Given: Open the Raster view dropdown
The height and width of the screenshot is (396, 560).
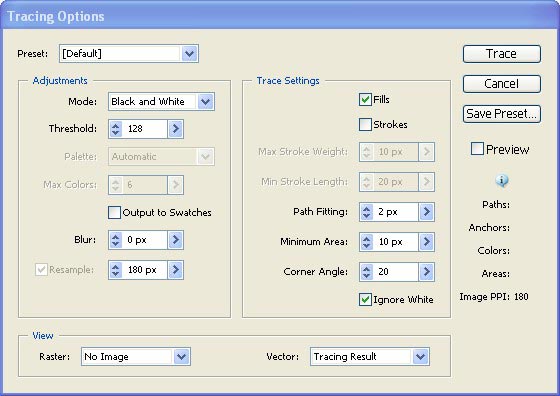Looking at the screenshot, I should coord(136,357).
